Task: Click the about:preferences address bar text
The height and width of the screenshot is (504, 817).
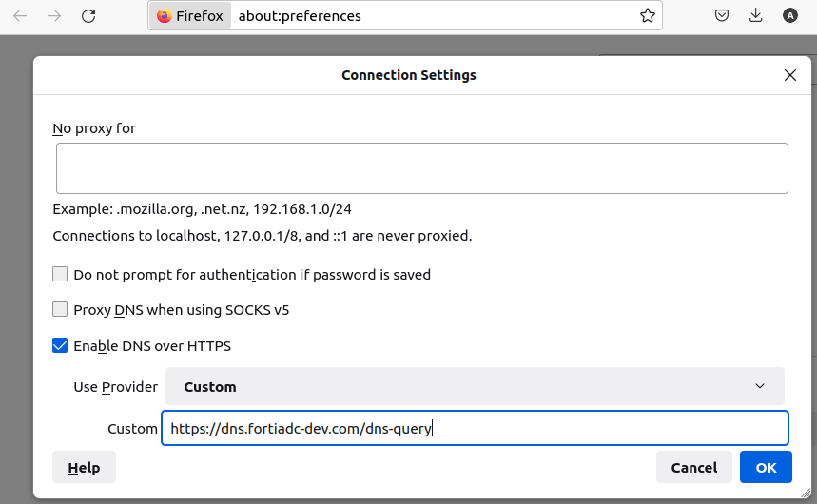Action: click(x=300, y=16)
